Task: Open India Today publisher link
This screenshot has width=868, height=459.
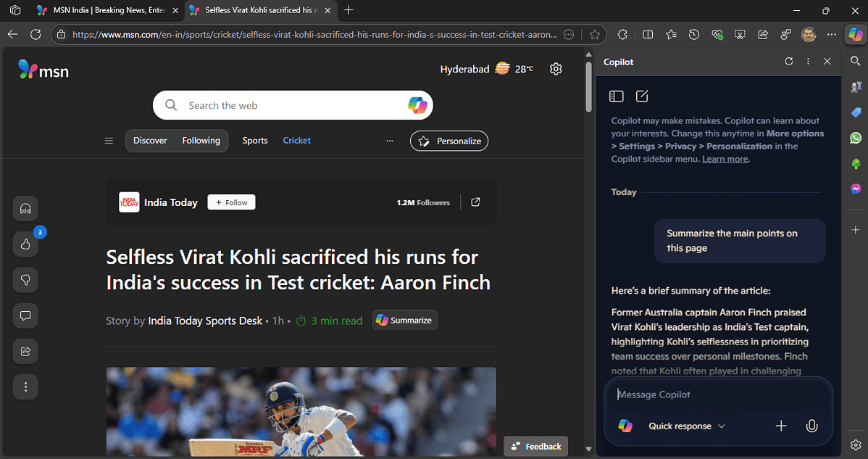Action: [x=170, y=202]
